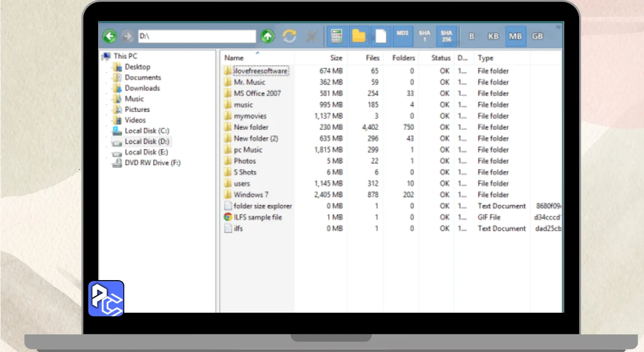Screen dimensions: 644x352
Task: Select the ILFS sample file entry
Action: (x=258, y=217)
